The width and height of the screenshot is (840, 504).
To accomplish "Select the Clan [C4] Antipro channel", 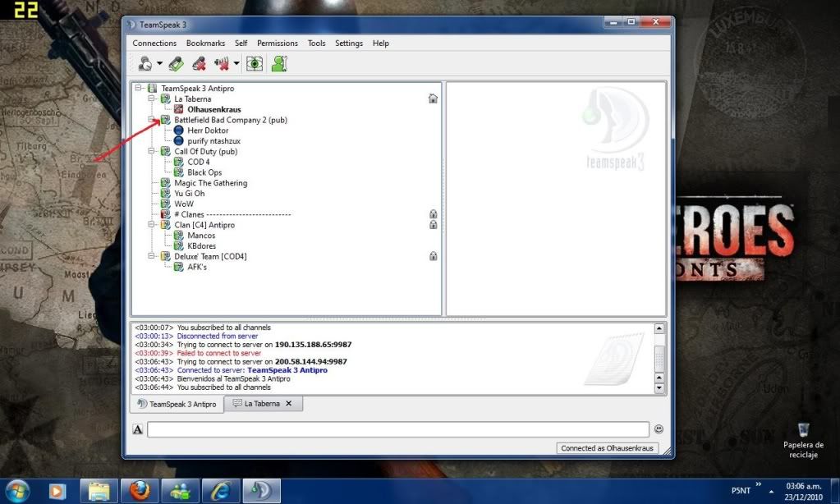I will (204, 225).
